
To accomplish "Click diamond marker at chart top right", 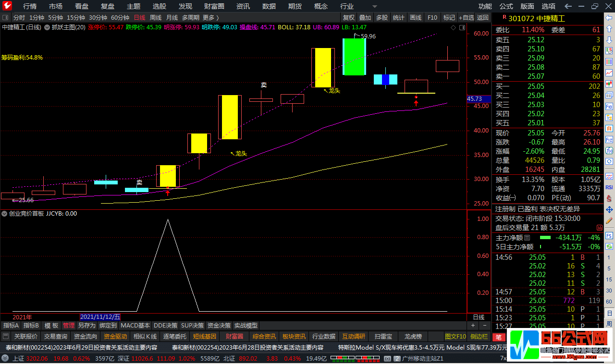I will [454, 28].
